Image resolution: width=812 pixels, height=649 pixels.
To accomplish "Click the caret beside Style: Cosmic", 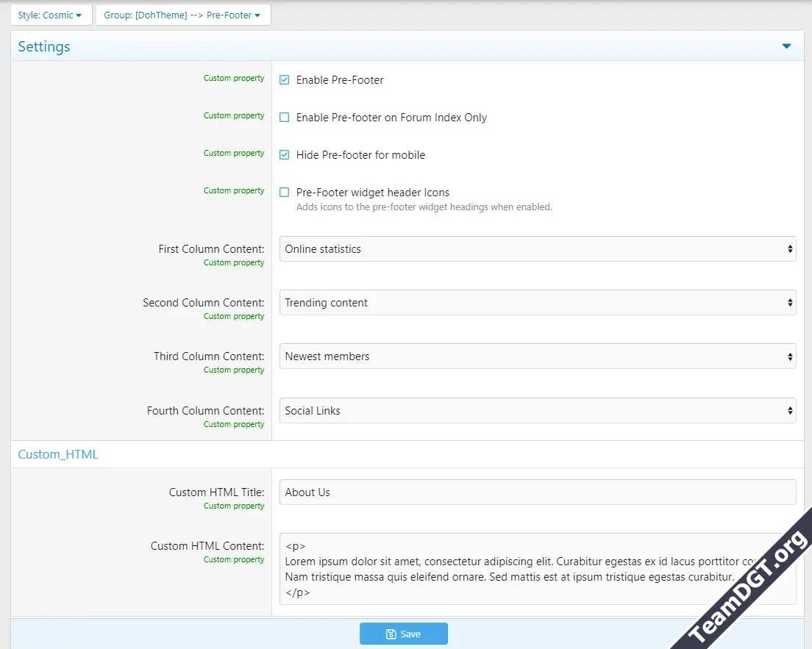I will (x=79, y=15).
